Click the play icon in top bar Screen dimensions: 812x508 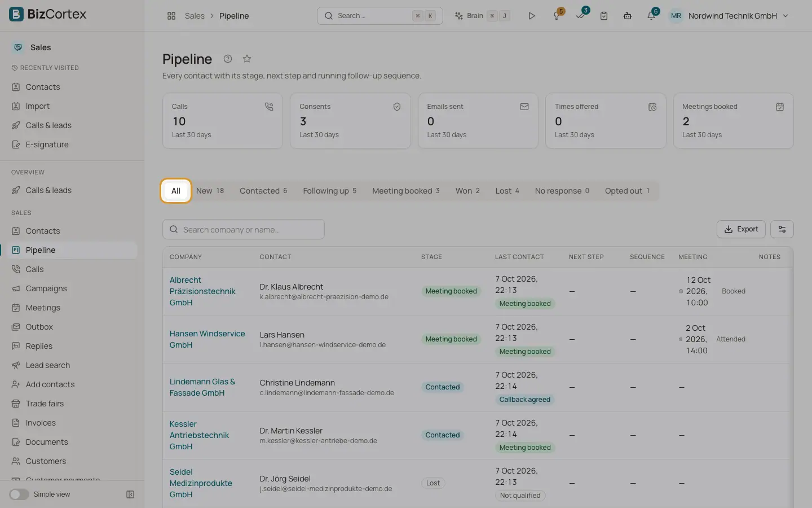pos(531,16)
